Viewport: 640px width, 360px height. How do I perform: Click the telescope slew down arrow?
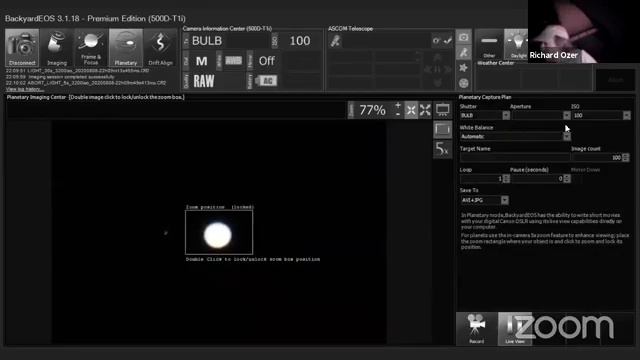pos(438,83)
